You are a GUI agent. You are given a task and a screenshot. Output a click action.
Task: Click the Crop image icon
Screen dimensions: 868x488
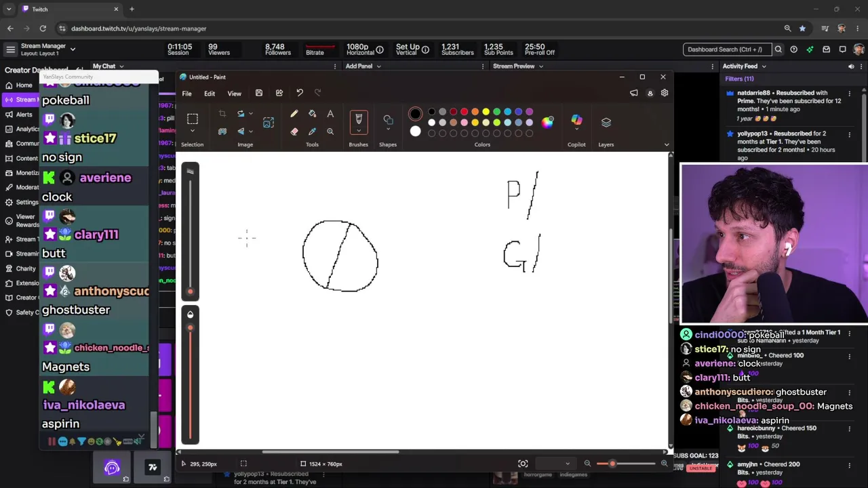222,114
